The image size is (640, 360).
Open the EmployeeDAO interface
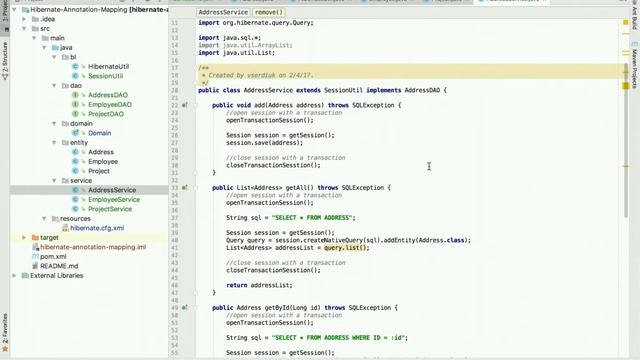tap(110, 104)
